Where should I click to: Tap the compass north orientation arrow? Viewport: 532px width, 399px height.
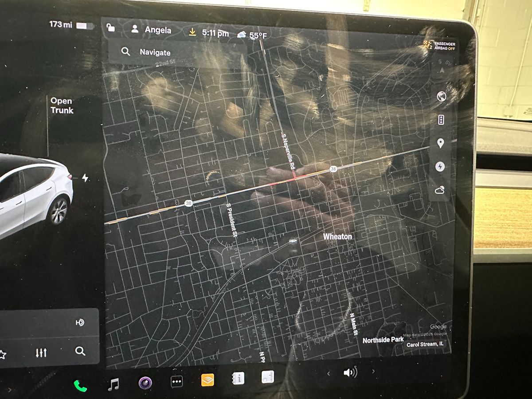(x=441, y=70)
